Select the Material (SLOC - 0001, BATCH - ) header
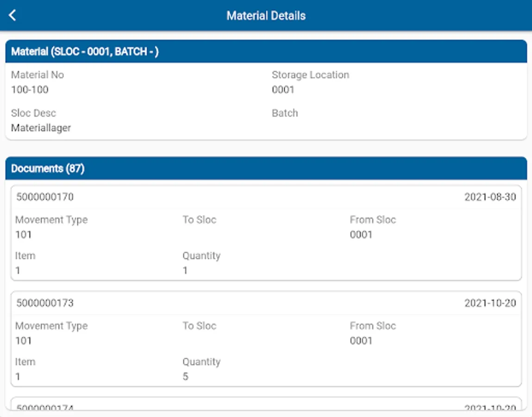Viewport: 532px width, 417px height. (x=266, y=51)
